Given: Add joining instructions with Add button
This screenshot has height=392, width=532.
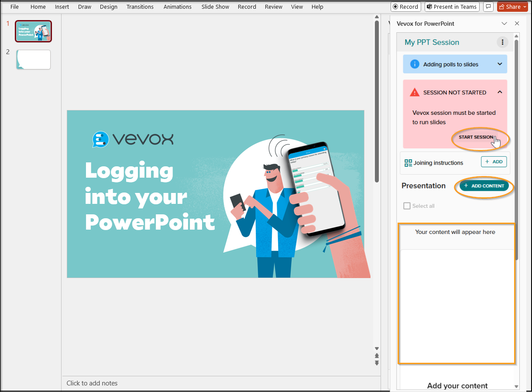Looking at the screenshot, I should [494, 162].
